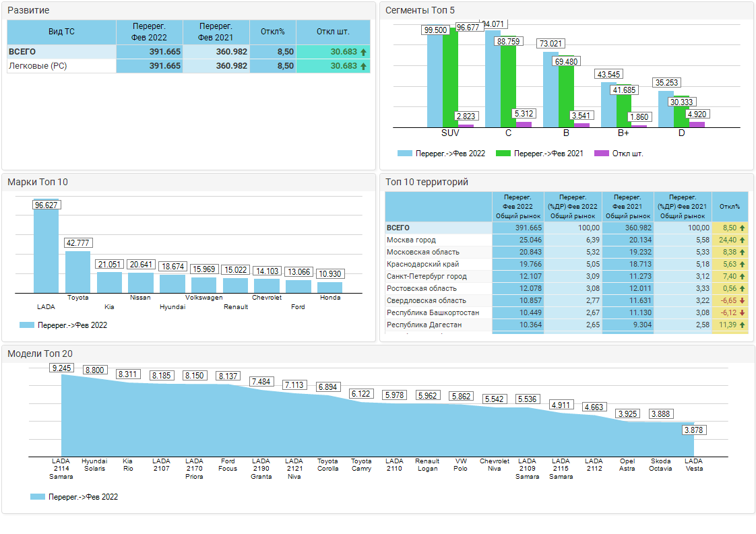Select the Развитие panel title
Image resolution: width=756 pixels, height=534 pixels.
click(x=28, y=10)
